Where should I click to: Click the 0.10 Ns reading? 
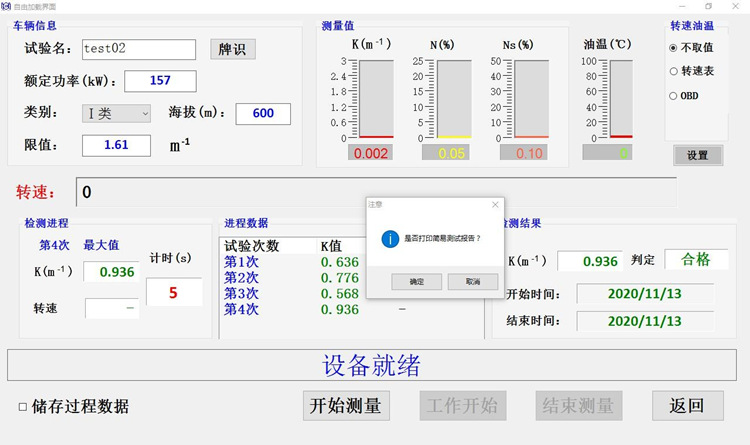point(523,153)
